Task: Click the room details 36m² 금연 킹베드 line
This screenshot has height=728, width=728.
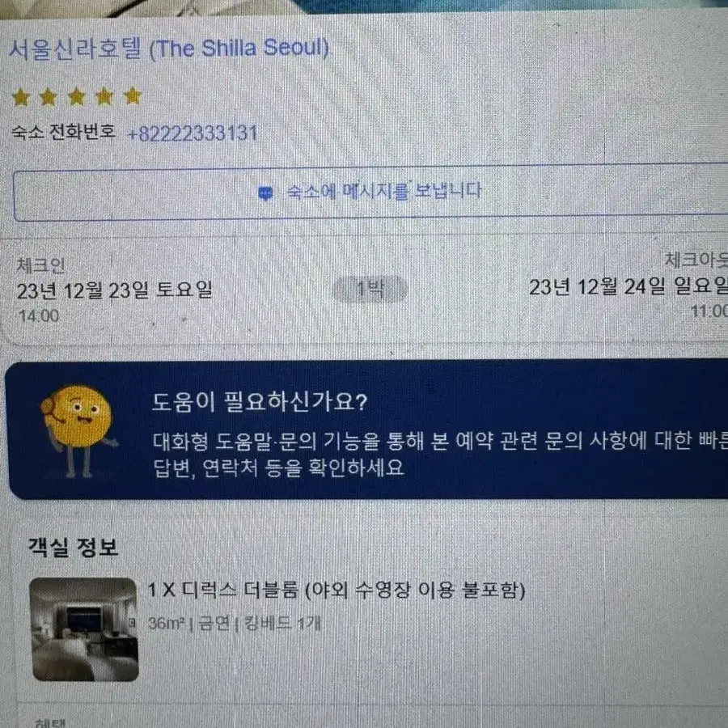Action: click(235, 623)
